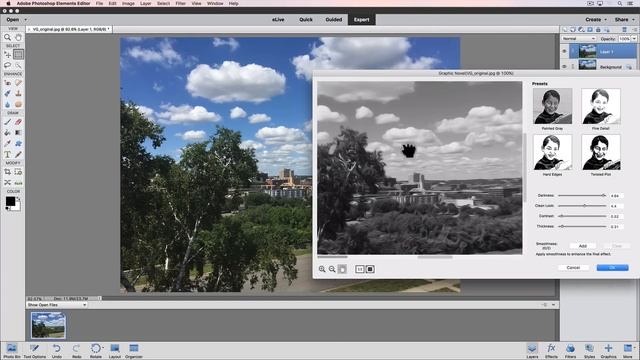Select the Sponge tool
This screenshot has width=640, height=360.
pos(18,104)
